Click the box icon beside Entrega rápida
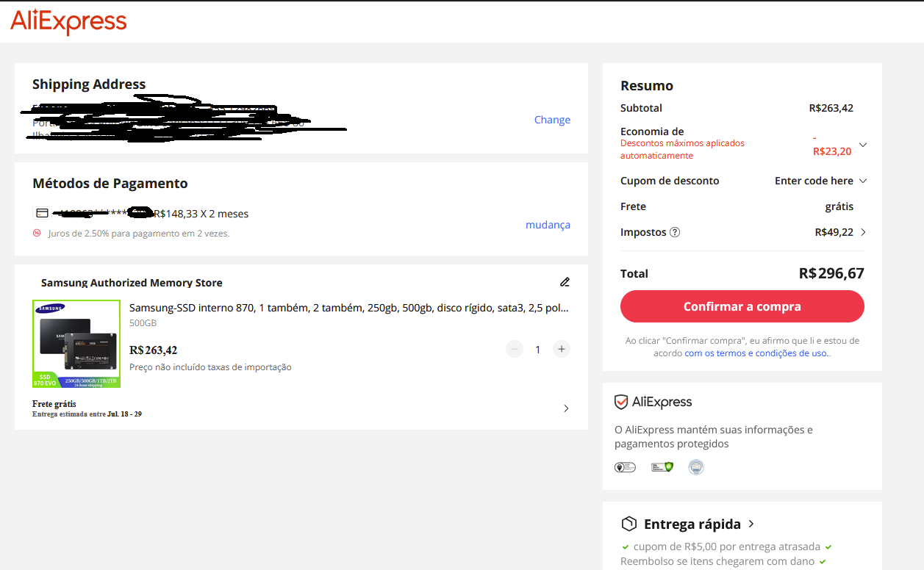Screen dimensions: 924x570 628,524
